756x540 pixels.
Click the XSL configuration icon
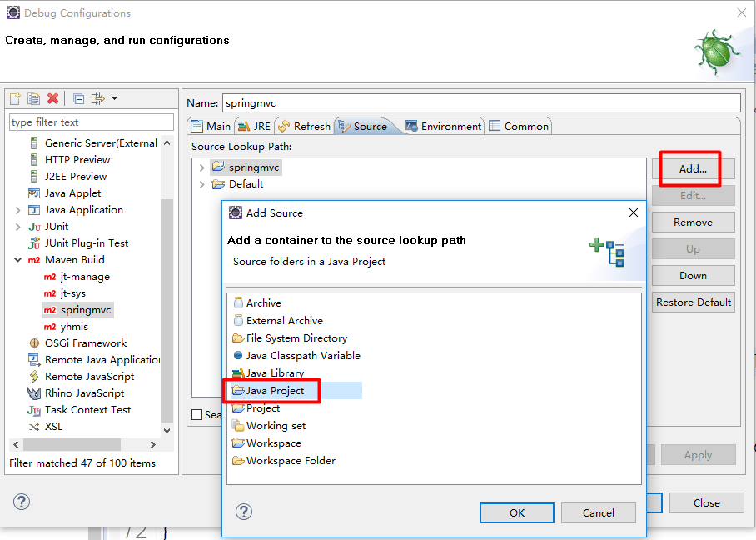point(34,427)
